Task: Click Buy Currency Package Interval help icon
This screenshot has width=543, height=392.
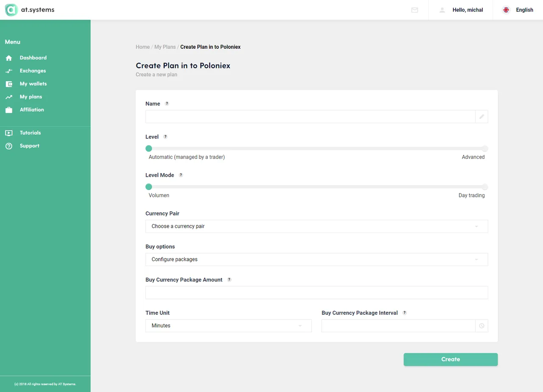Action: coord(404,313)
